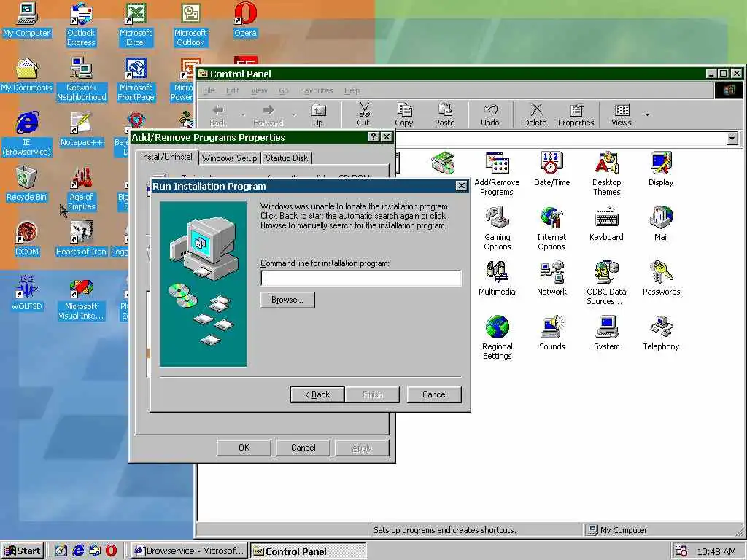Open the Favorites menu in Control Panel
This screenshot has height=560, width=747.
point(317,90)
